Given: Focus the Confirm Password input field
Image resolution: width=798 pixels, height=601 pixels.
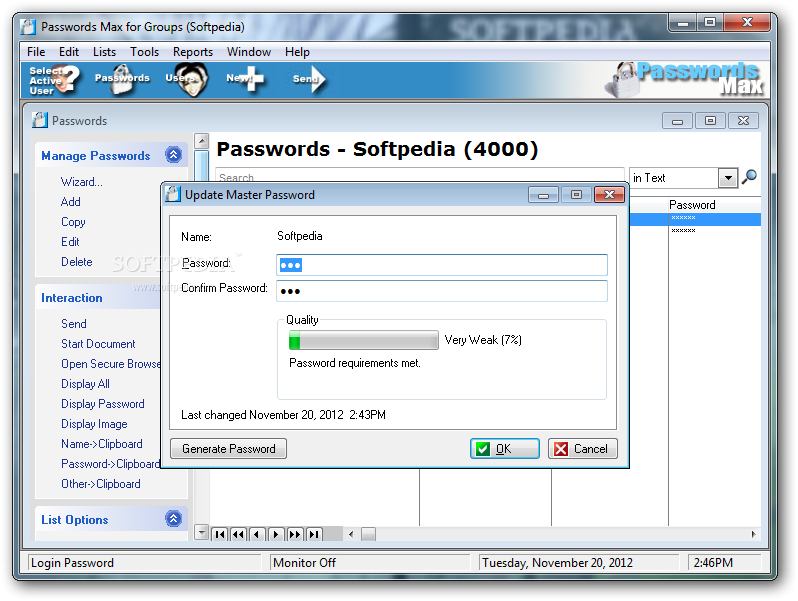Looking at the screenshot, I should tap(442, 291).
